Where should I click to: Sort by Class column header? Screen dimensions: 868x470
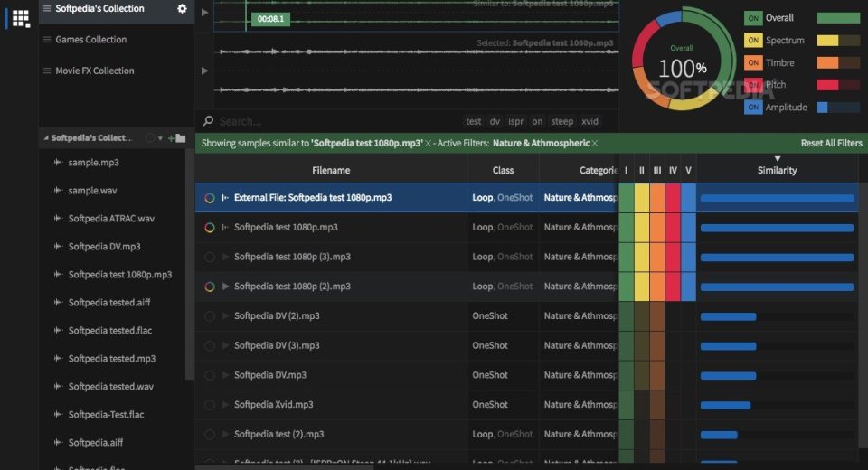click(503, 170)
